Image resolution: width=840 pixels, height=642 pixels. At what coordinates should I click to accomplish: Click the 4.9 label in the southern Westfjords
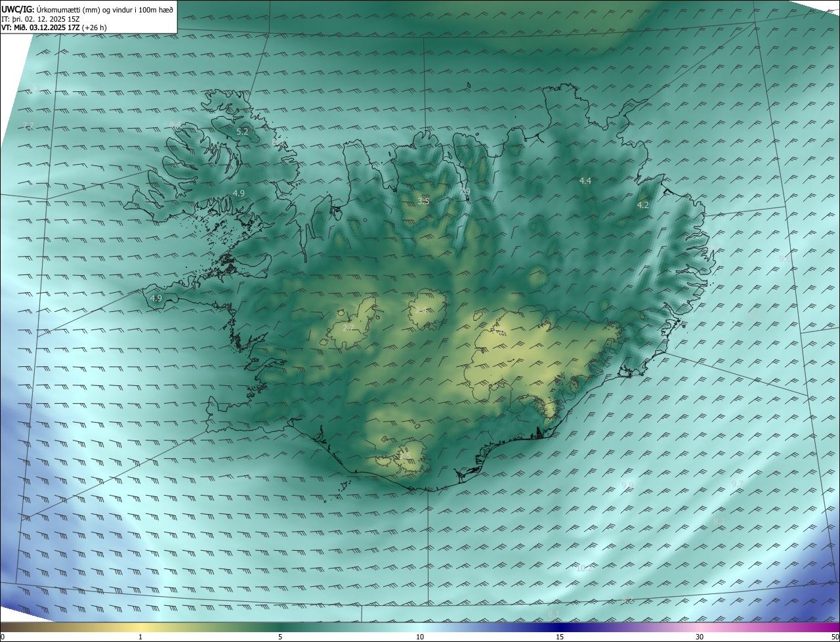239,194
